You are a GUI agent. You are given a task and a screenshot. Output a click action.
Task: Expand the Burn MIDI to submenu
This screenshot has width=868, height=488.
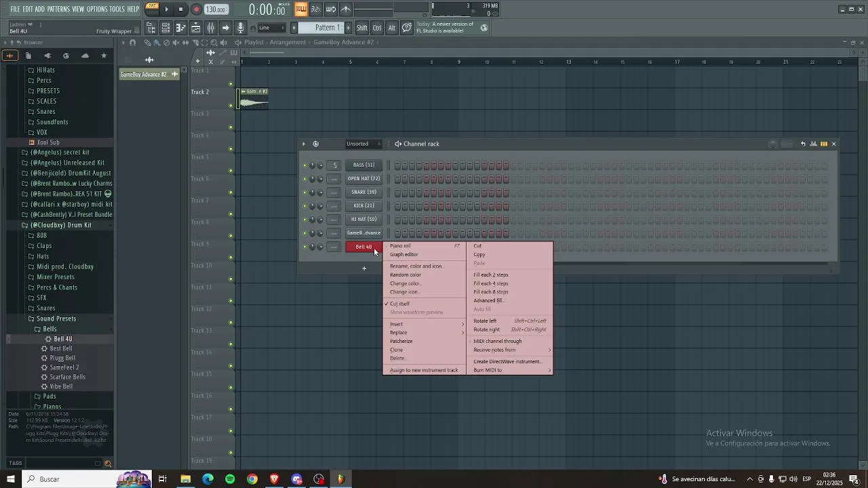tap(511, 370)
